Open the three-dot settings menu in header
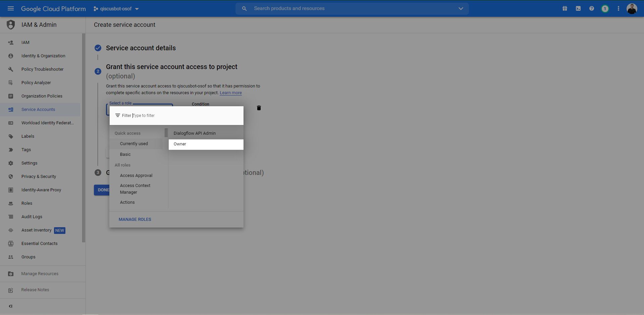Image resolution: width=644 pixels, height=315 pixels. 619,9
